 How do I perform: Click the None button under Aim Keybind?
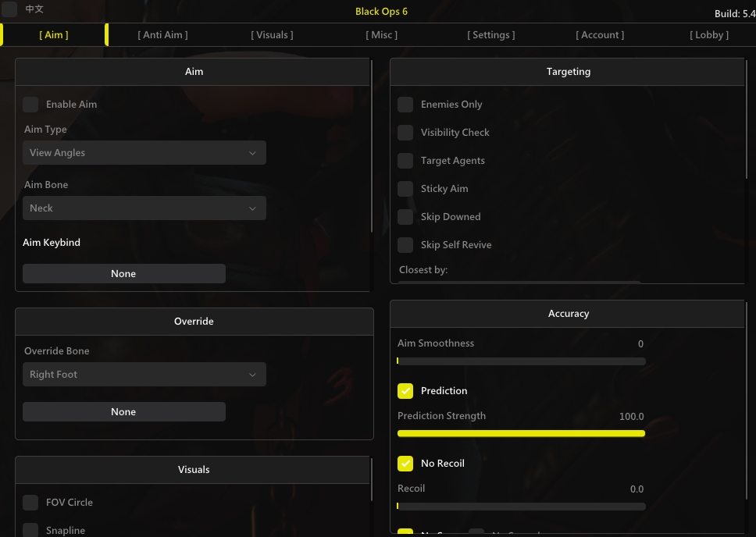coord(123,274)
